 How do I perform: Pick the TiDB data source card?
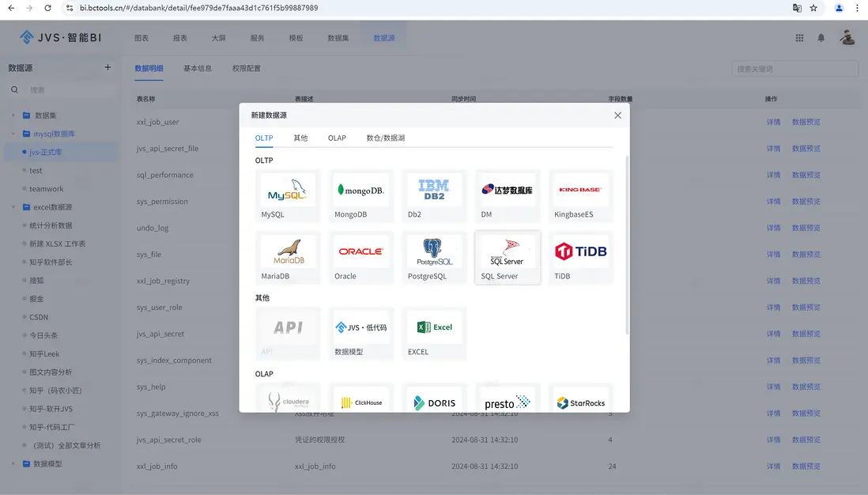pyautogui.click(x=581, y=258)
